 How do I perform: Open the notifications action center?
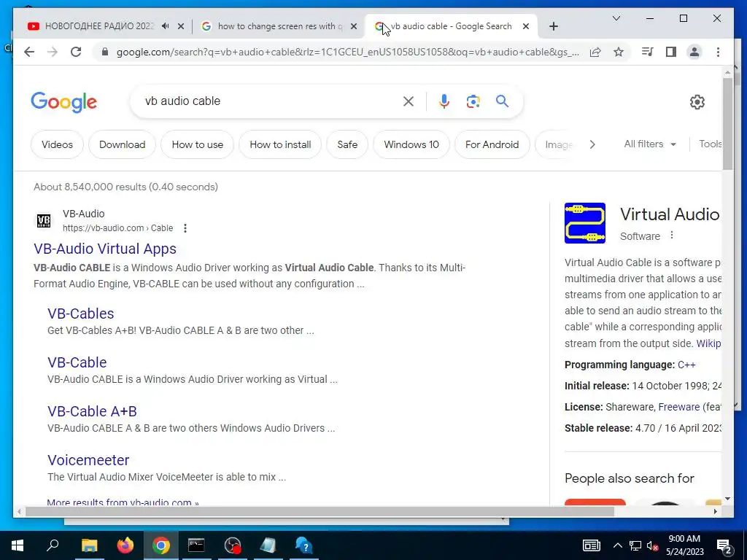[x=724, y=545]
